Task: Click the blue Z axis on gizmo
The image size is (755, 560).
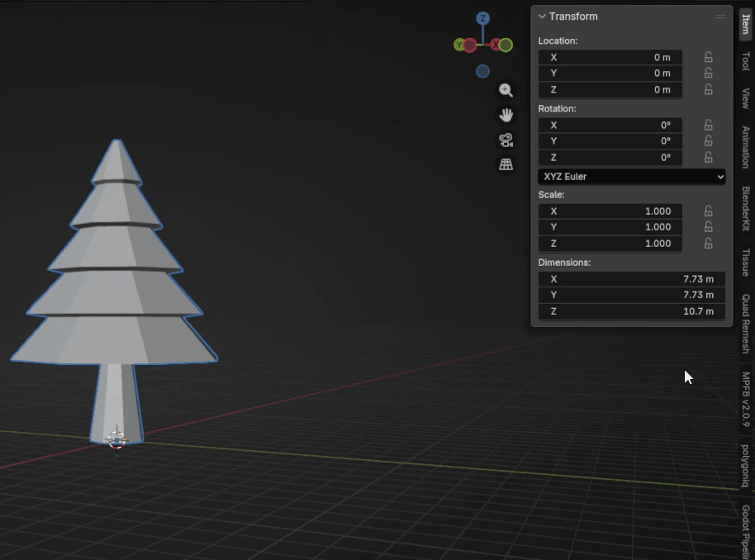Action: click(483, 18)
